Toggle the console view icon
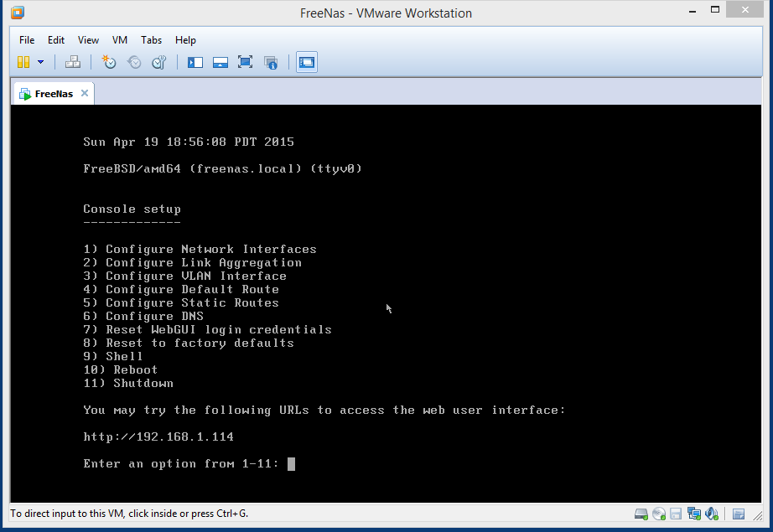Viewport: 773px width, 532px height. (307, 62)
